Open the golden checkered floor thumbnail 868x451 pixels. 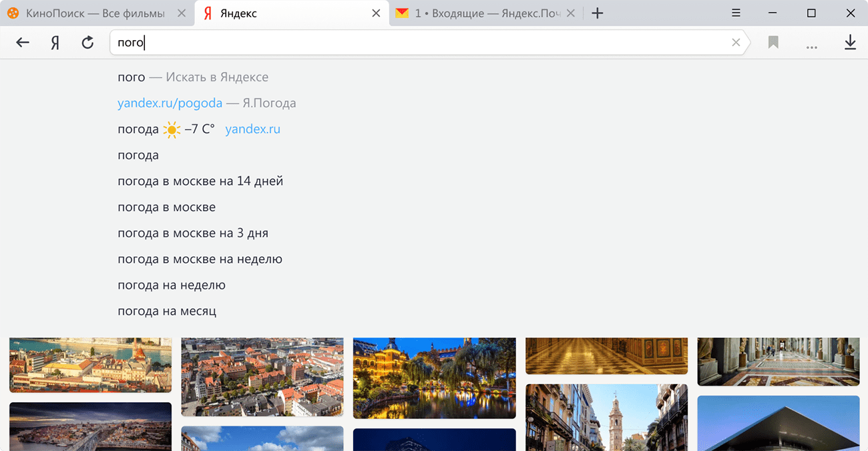606,355
